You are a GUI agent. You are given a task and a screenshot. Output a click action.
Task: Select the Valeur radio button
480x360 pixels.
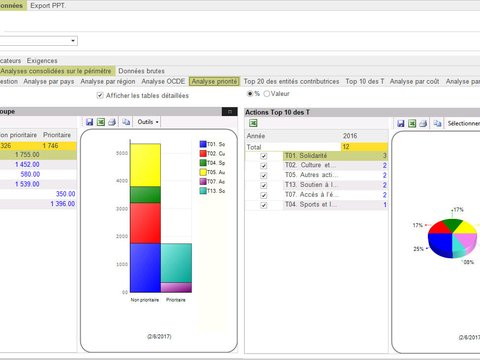point(267,94)
